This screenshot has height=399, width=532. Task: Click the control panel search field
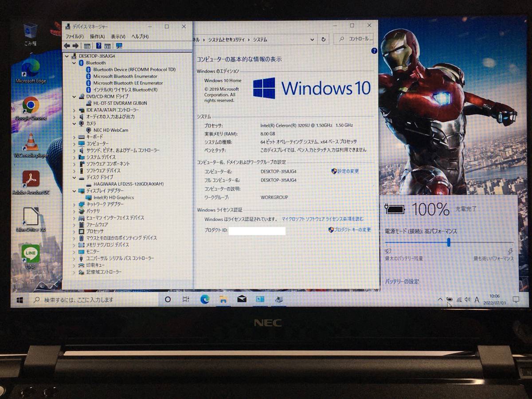(354, 39)
